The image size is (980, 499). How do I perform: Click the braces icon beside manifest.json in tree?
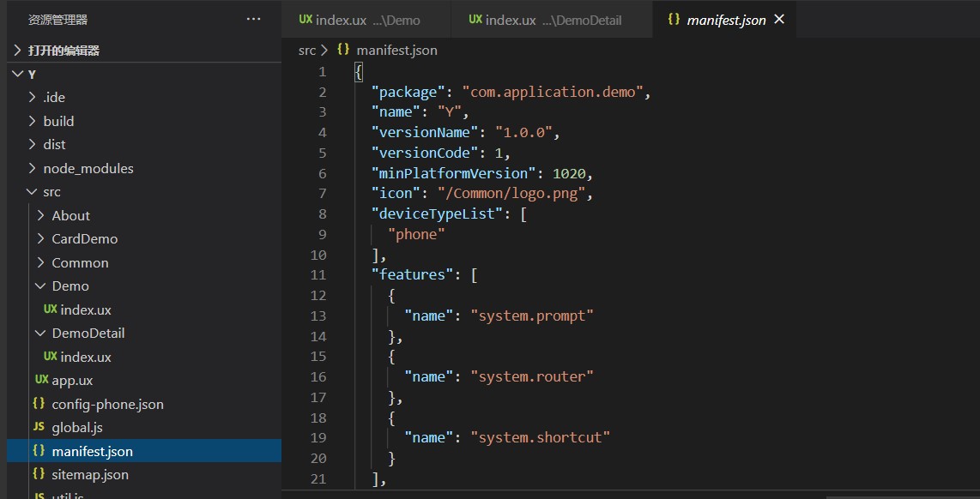pyautogui.click(x=39, y=450)
